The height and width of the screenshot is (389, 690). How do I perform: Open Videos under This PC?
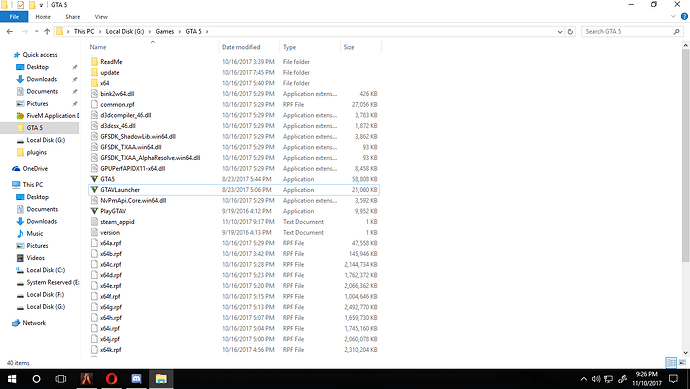(x=36, y=258)
